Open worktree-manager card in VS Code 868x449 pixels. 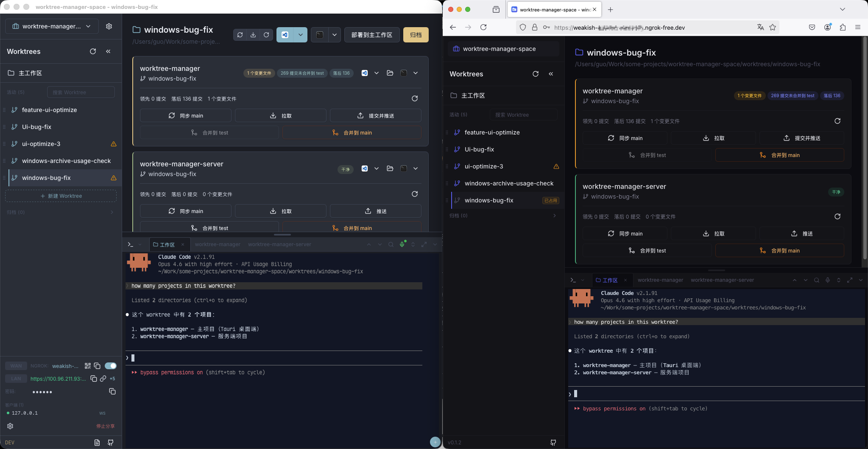(x=364, y=73)
